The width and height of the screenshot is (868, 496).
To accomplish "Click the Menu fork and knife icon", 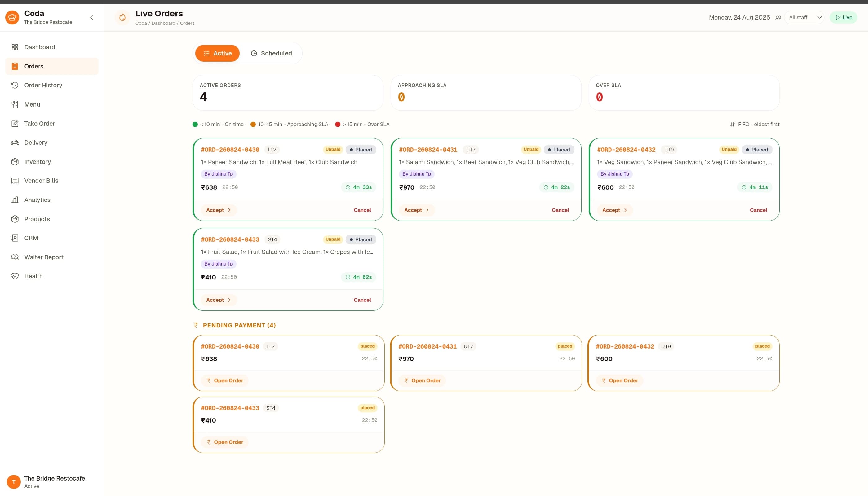I will [15, 104].
